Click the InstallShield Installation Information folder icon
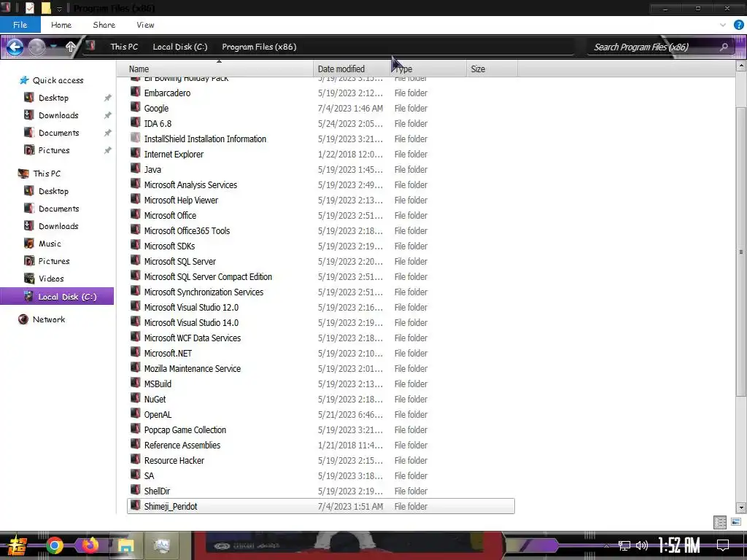Viewport: 747px width, 560px height. coord(135,138)
